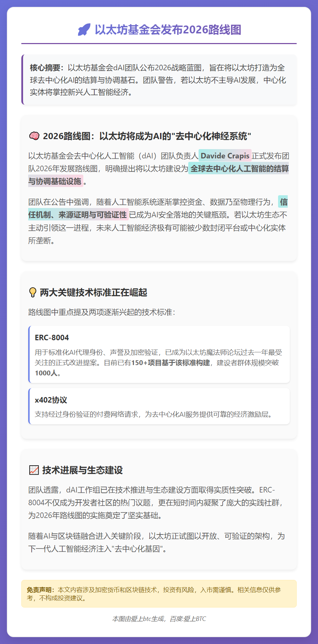This screenshot has height=644, width=318.
Task: Click heading text 以太坊将成为AI的"去中心化神经系统"
Action: [x=175, y=136]
